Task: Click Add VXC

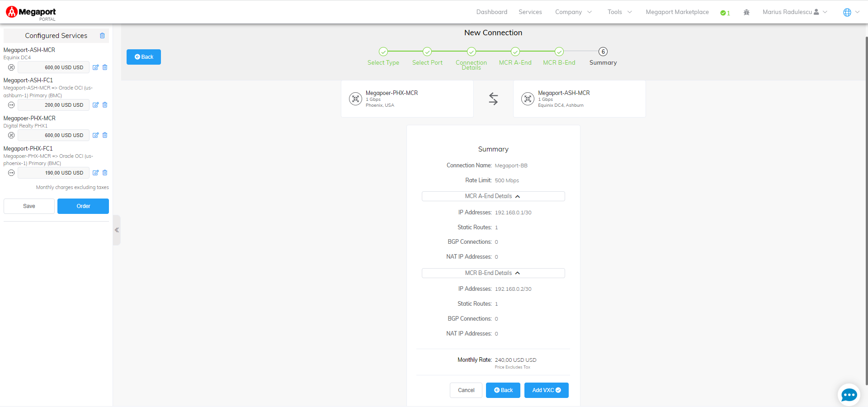Action: (547, 390)
